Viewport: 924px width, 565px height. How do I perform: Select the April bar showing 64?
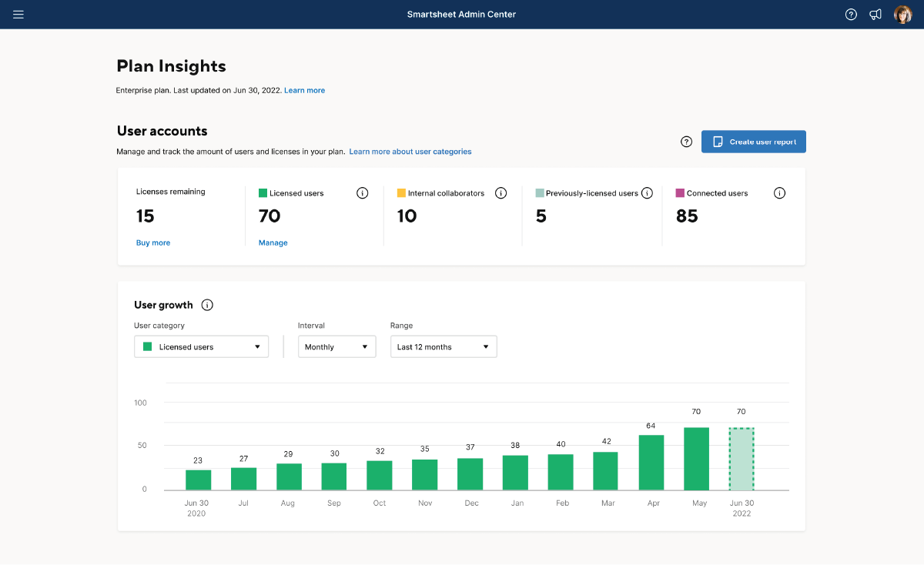point(651,462)
